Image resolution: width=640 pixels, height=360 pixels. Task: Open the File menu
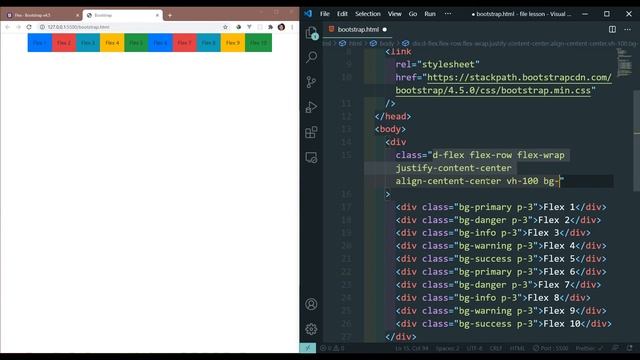point(325,14)
